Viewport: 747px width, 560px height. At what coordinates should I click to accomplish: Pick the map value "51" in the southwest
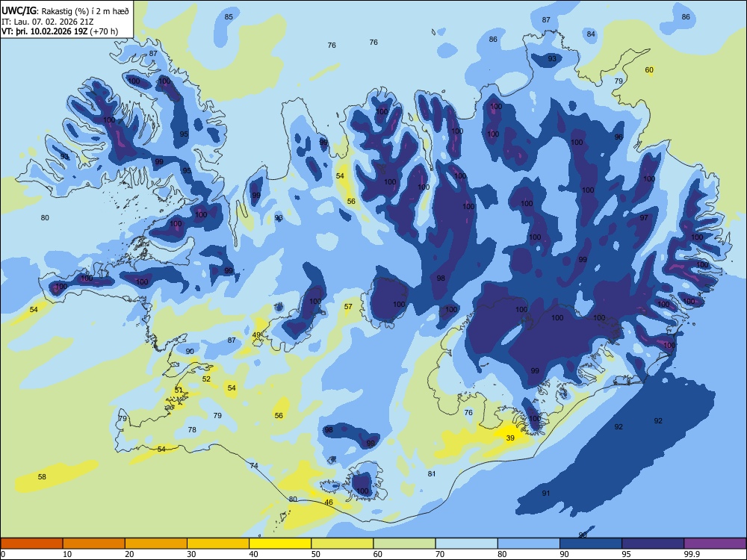tap(179, 390)
